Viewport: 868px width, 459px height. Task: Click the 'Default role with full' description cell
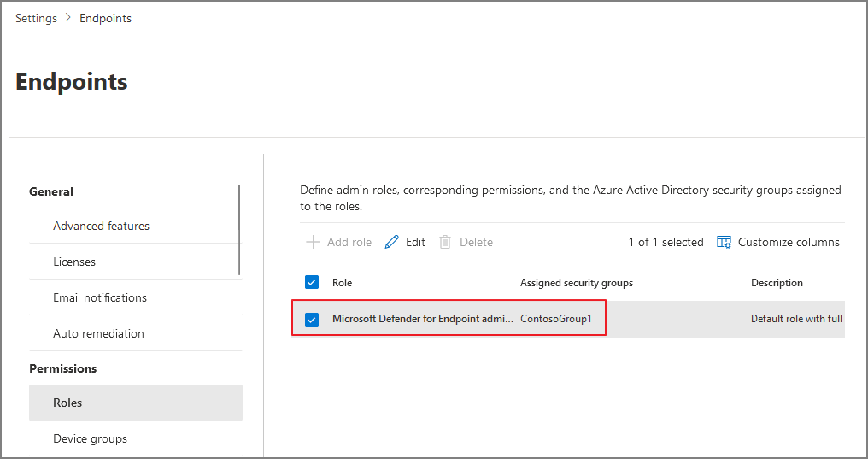[x=796, y=318]
